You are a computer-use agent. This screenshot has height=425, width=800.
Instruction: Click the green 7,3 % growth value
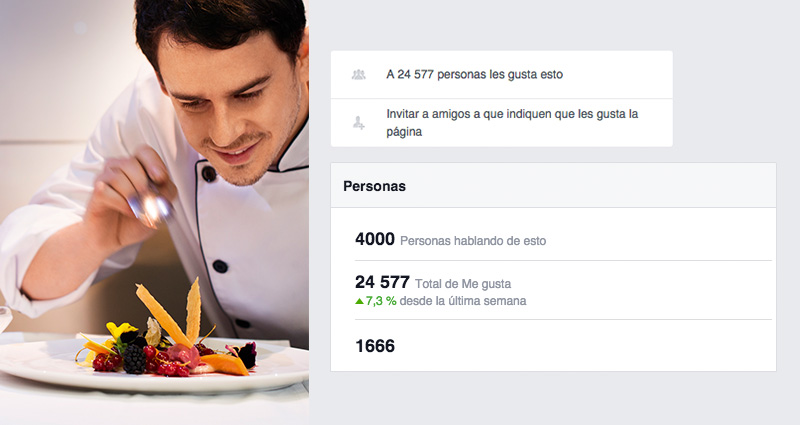[381, 301]
